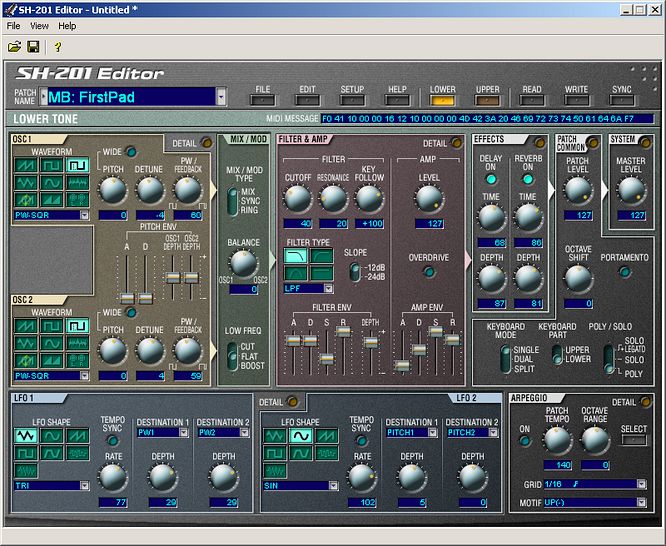Open LFO 1 Destination 2 PW2 dropdown
The height and width of the screenshot is (546, 666).
pyautogui.click(x=244, y=433)
